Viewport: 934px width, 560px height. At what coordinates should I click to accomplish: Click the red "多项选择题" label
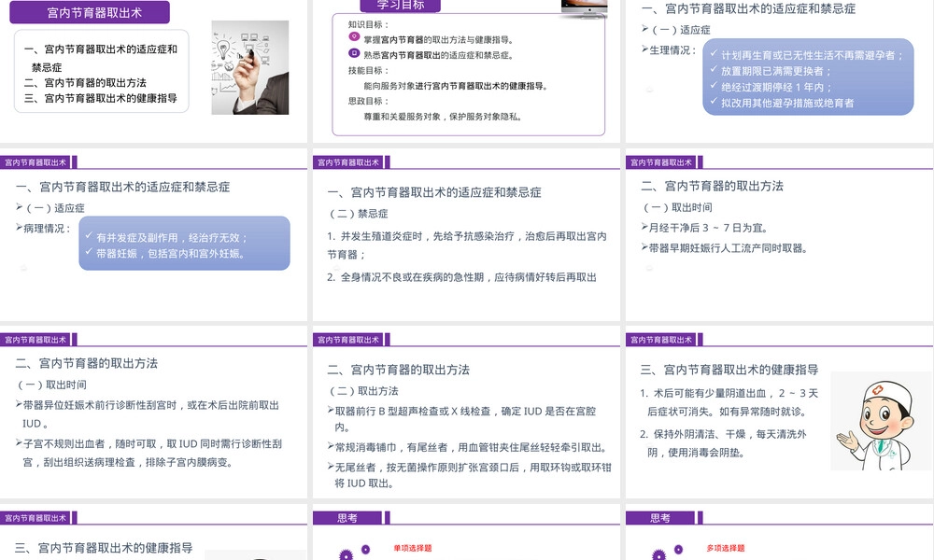pos(726,548)
